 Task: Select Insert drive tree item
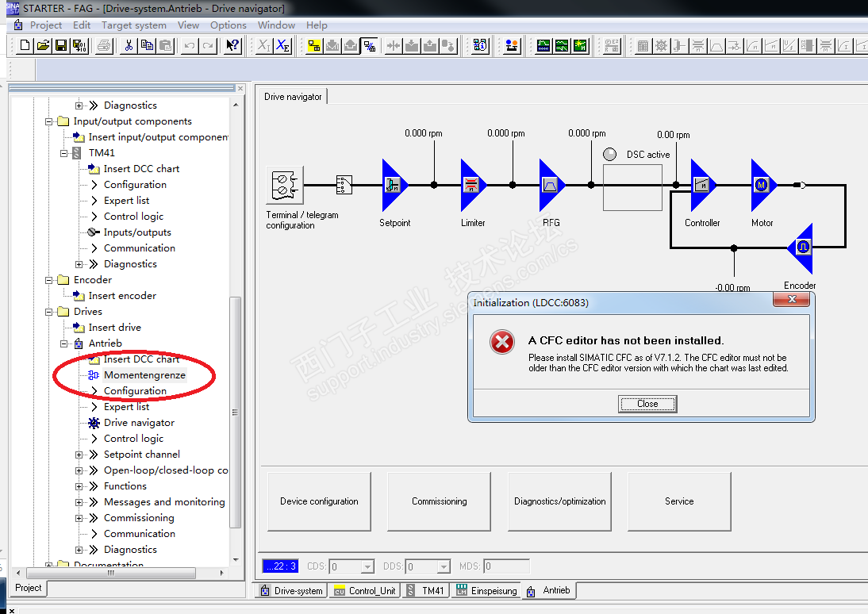(114, 328)
